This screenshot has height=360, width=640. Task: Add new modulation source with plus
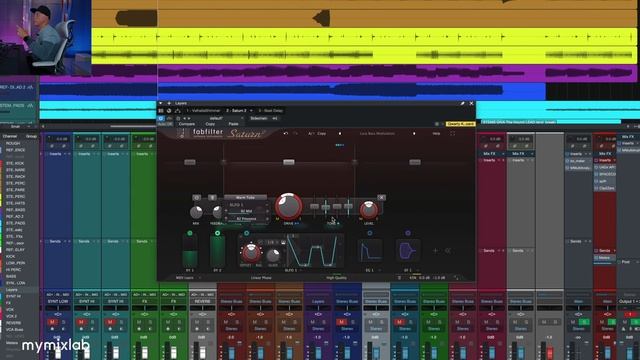pyautogui.click(x=435, y=251)
